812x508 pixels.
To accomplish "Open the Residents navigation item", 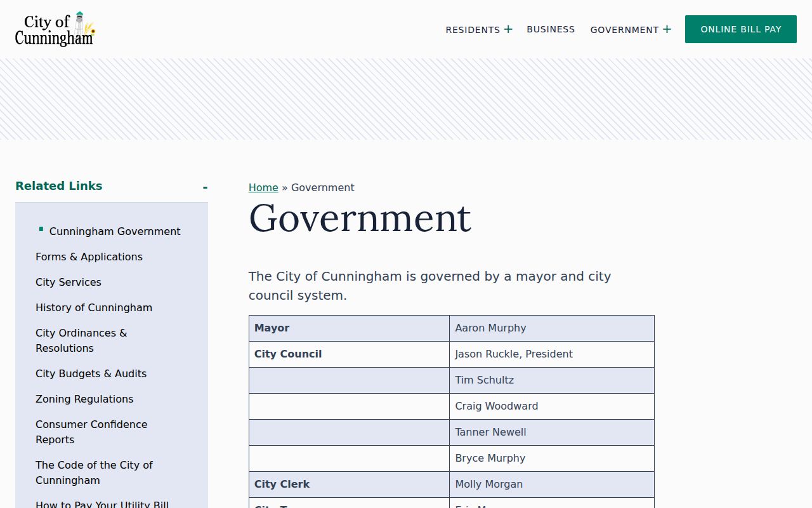I will (473, 30).
